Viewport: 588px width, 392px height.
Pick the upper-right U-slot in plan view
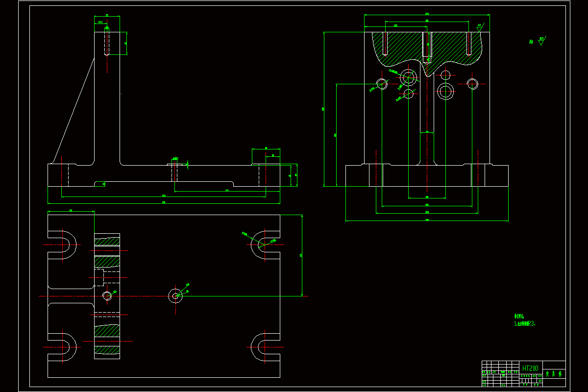point(265,244)
